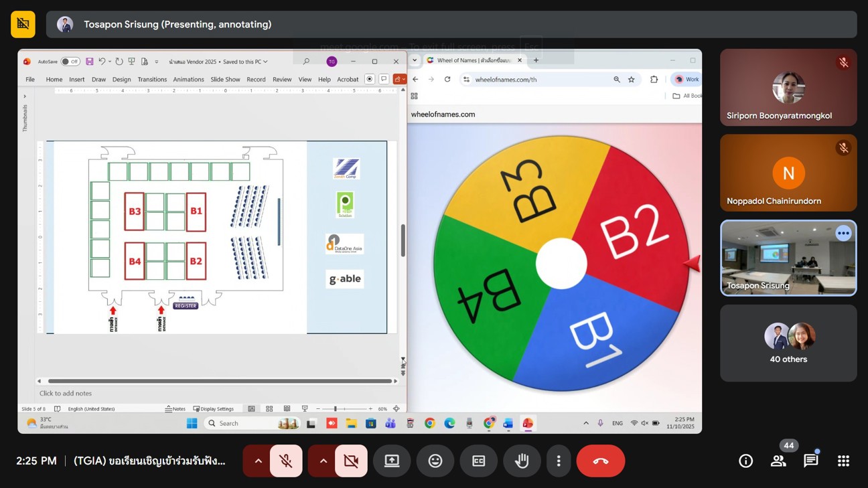Expand the Undo history dropdown arrow

pyautogui.click(x=109, y=62)
